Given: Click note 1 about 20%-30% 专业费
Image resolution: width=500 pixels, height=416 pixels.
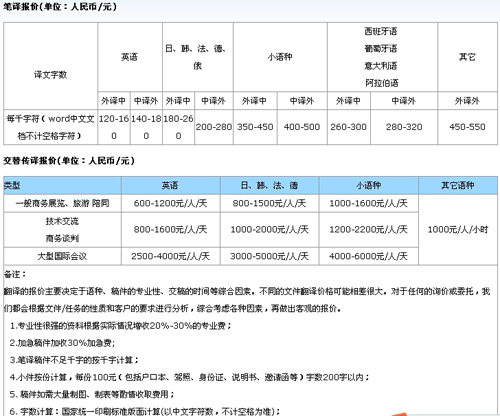Looking at the screenshot, I should [121, 326].
